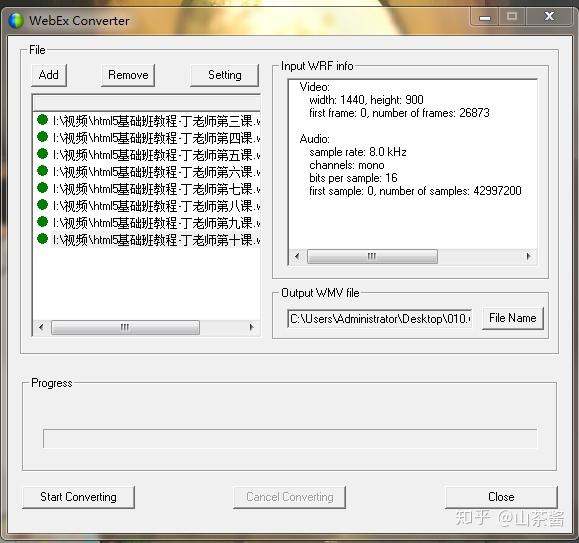Maximize the WebEx Converter window

pos(512,17)
